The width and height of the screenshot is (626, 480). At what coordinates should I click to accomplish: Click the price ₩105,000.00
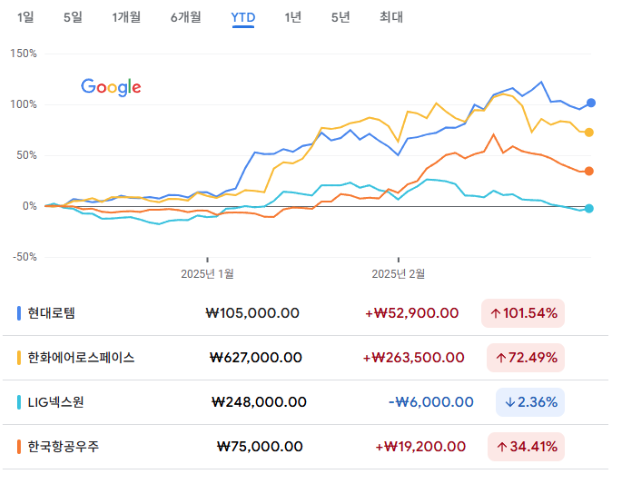[252, 313]
